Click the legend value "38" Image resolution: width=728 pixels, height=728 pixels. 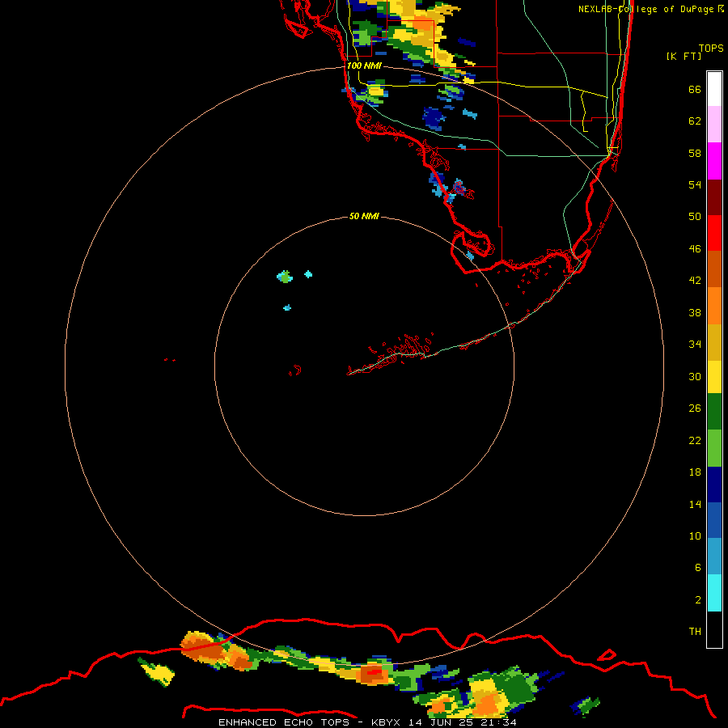(695, 313)
